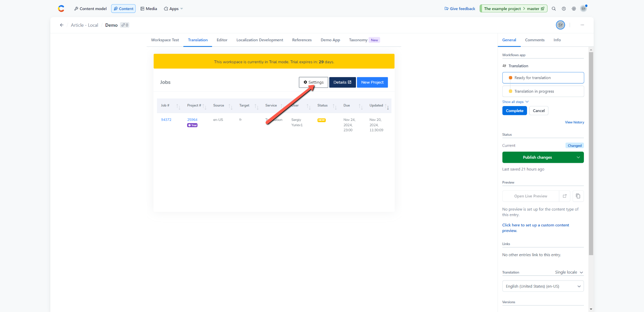Open Content model in top navigation

coord(90,9)
